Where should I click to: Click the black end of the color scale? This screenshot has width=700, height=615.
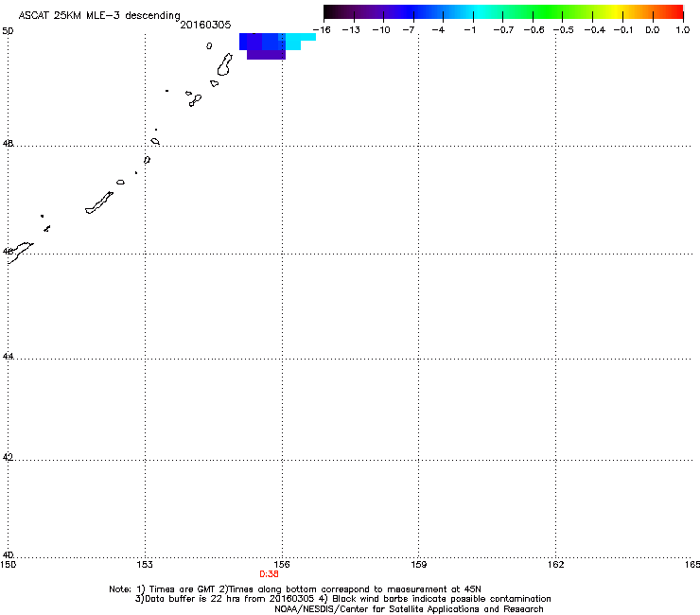point(330,11)
